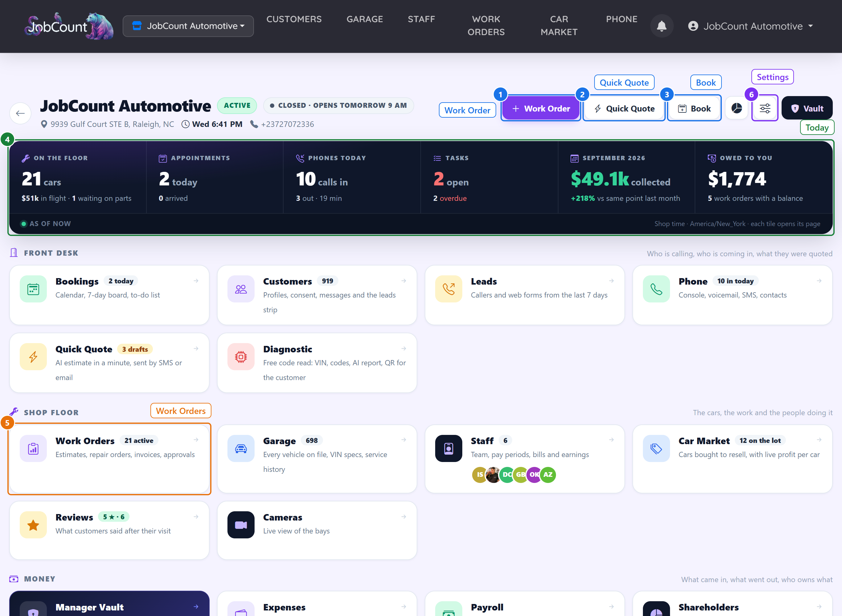Click the Reviews star icon
Image resolution: width=842 pixels, height=616 pixels.
33,525
